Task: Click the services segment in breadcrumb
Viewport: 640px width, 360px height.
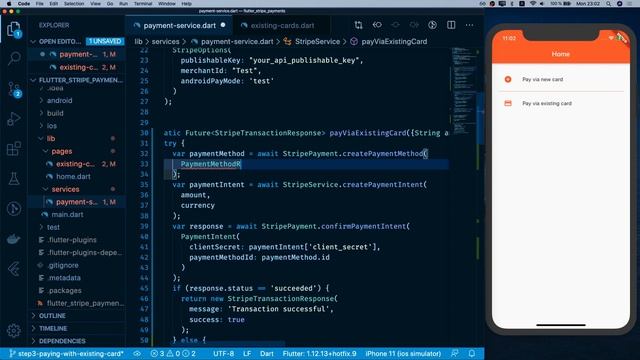Action: coord(165,42)
